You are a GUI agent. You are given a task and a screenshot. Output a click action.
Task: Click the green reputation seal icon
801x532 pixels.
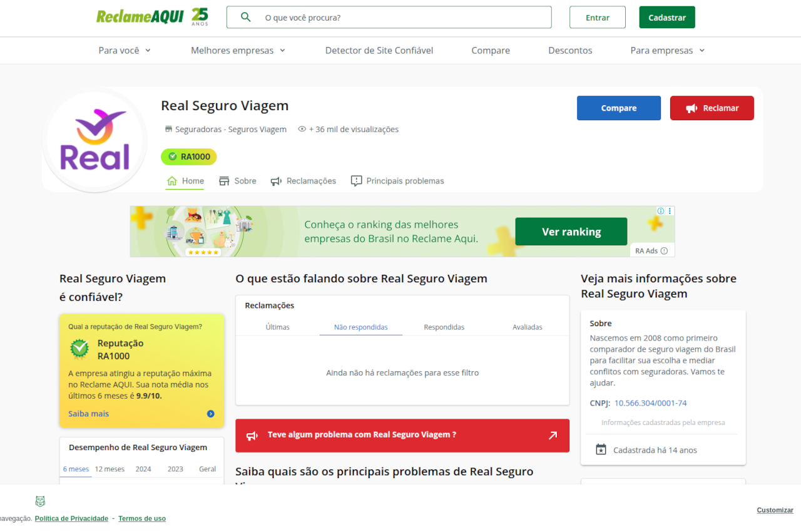79,349
